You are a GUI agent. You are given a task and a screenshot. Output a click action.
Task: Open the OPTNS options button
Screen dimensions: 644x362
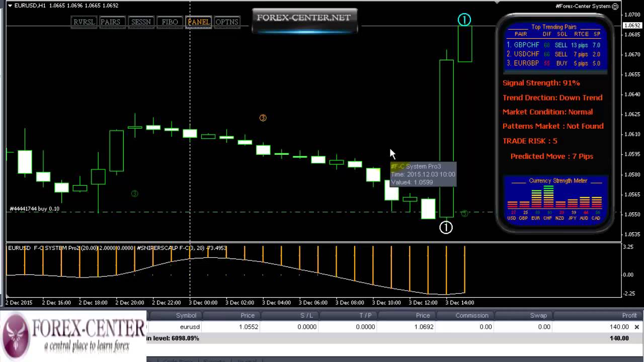226,22
